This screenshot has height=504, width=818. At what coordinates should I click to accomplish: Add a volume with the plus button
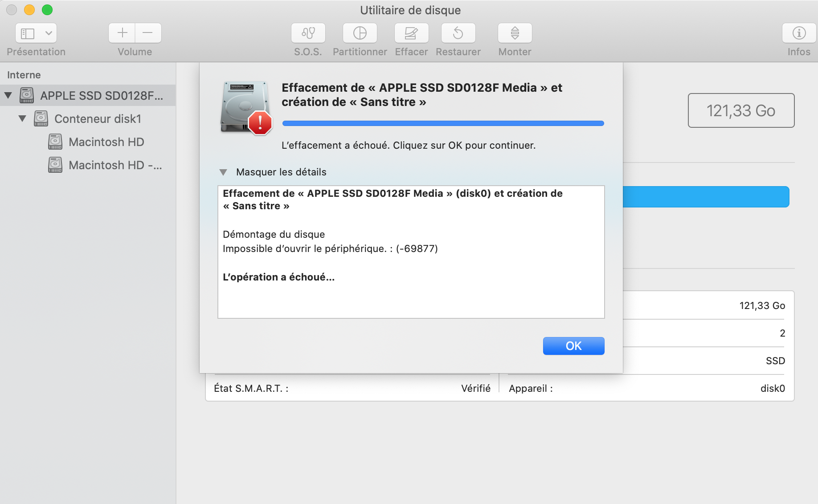(x=122, y=33)
